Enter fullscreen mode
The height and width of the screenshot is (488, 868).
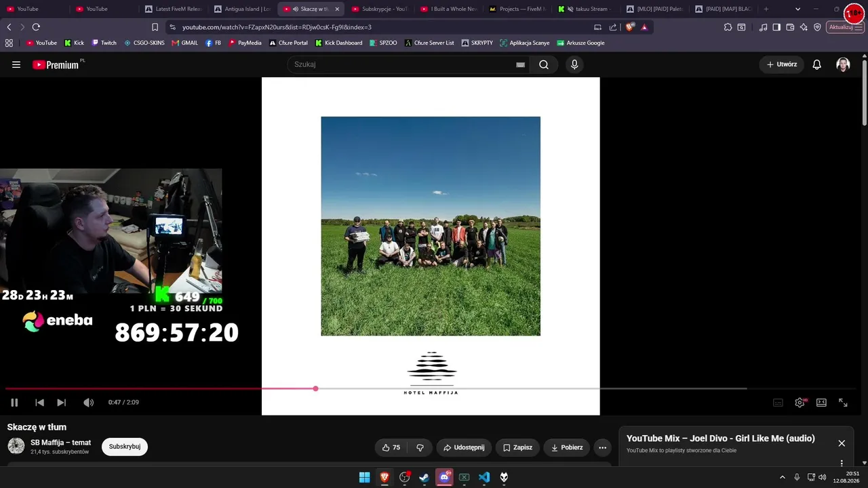click(x=843, y=403)
